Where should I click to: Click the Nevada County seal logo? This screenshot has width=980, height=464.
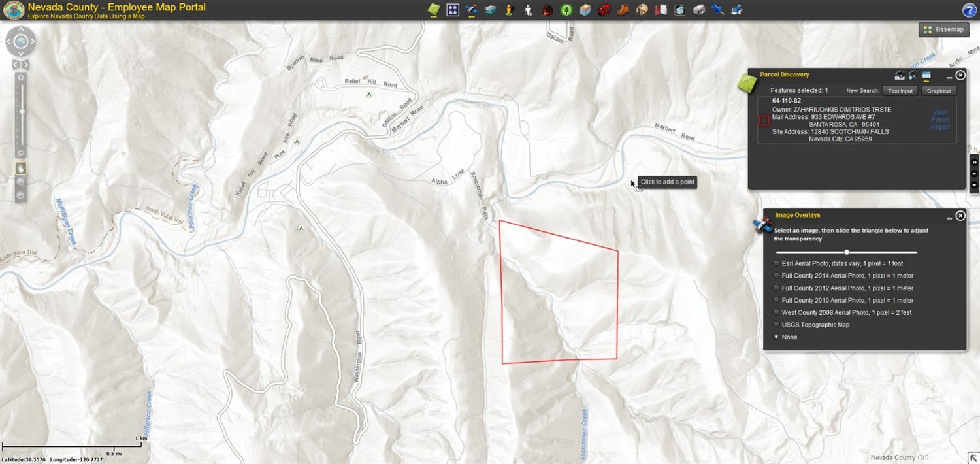pos(14,10)
